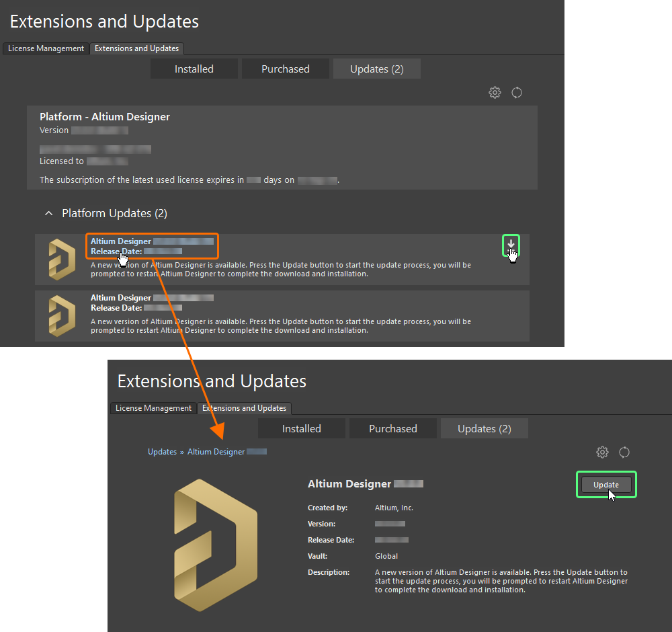Click first Altium Designer update logo icon
672x632 pixels.
pyautogui.click(x=62, y=260)
